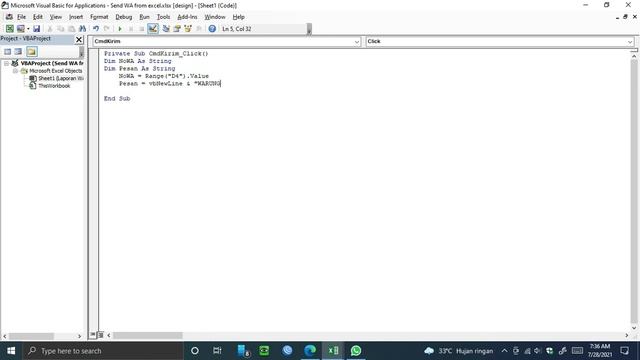Click the Dim Pesan As String line
The height and width of the screenshot is (360, 640).
140,69
